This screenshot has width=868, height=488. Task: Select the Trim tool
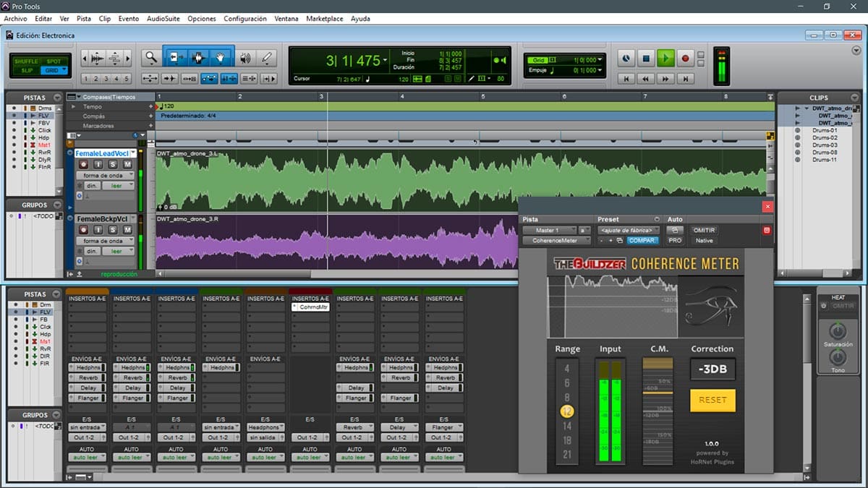point(176,58)
